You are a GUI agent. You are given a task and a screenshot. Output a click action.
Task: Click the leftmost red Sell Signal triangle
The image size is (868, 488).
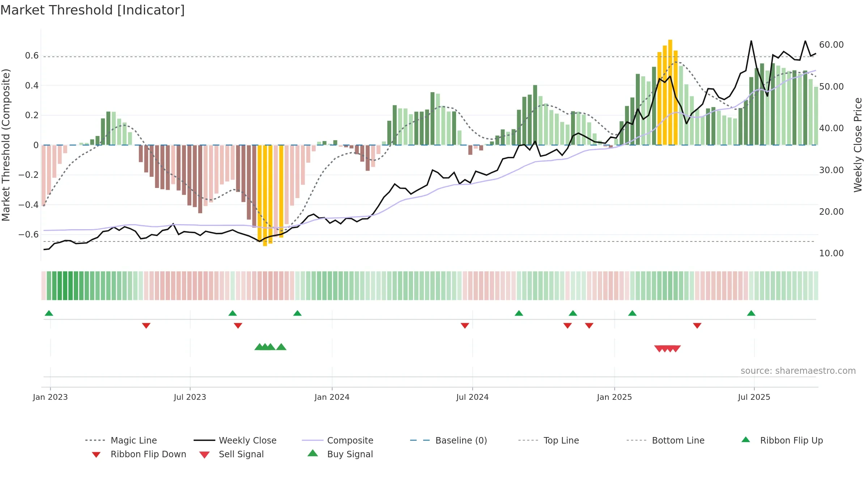pyautogui.click(x=659, y=349)
